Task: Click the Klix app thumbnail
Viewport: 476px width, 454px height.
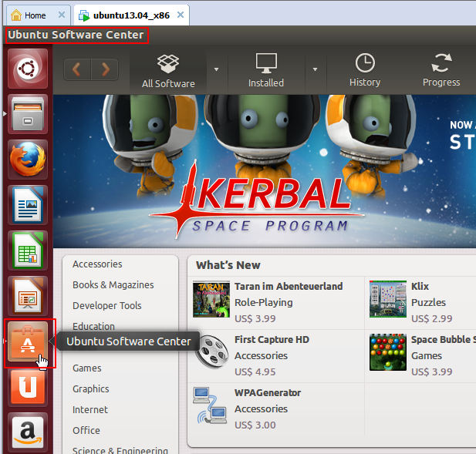Action: pos(387,299)
